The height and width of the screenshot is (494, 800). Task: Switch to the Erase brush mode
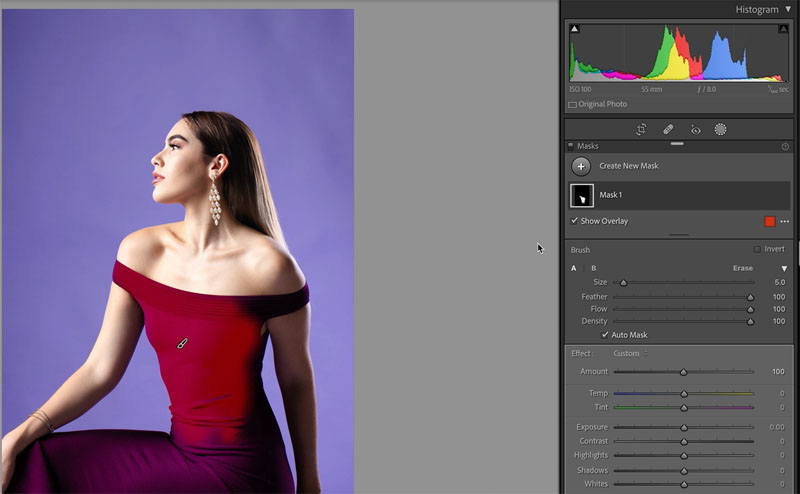click(743, 268)
